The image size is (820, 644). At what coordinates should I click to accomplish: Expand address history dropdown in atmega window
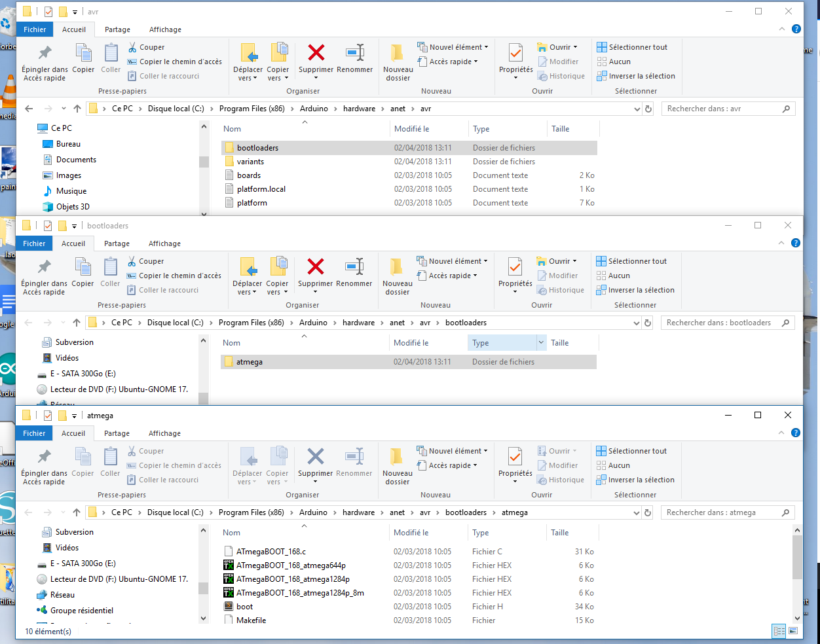[637, 512]
